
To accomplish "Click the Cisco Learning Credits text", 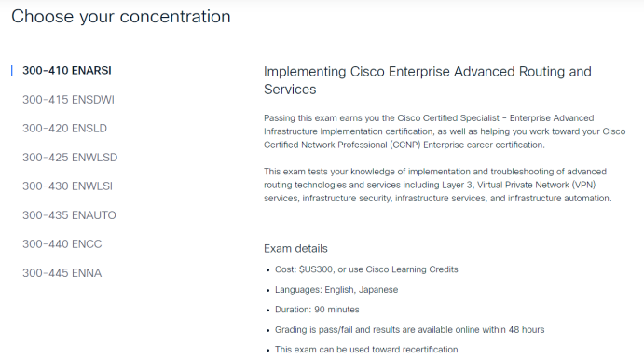I will pos(412,269).
